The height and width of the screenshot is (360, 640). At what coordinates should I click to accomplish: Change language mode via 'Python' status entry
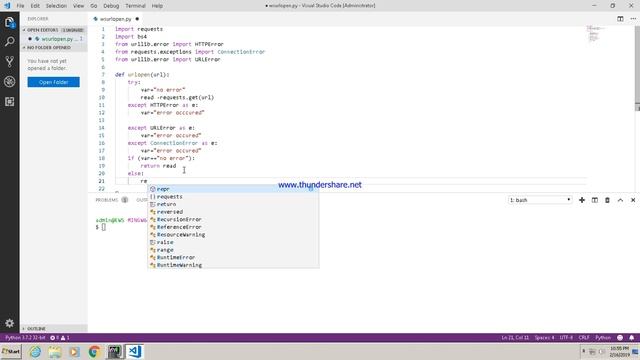pos(602,338)
